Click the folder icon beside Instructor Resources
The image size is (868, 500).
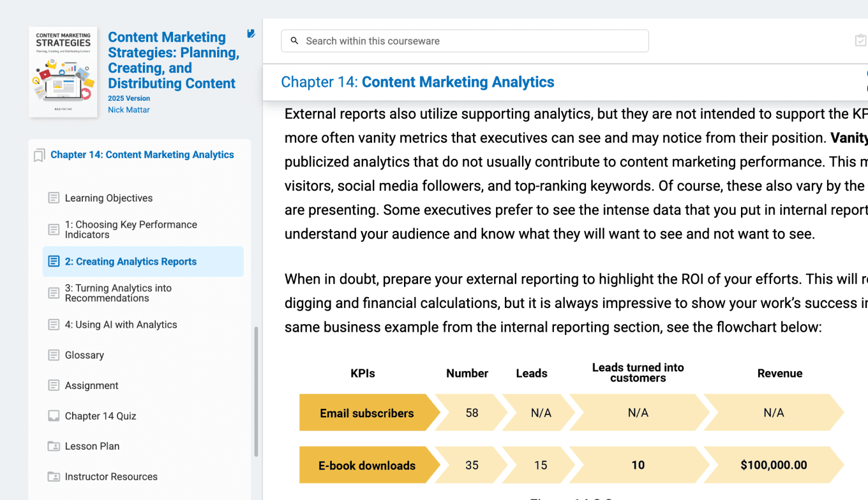54,476
